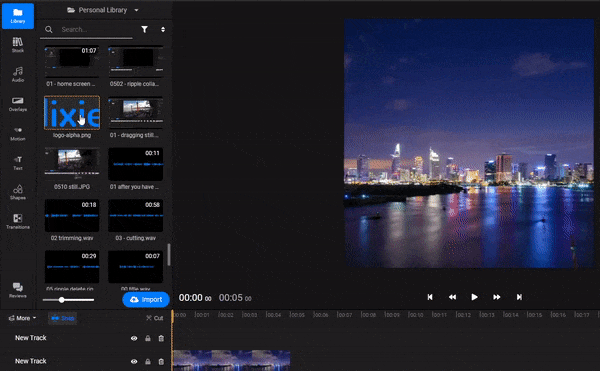This screenshot has width=600, height=371.
Task: Click the filter funnel icon
Action: point(144,29)
